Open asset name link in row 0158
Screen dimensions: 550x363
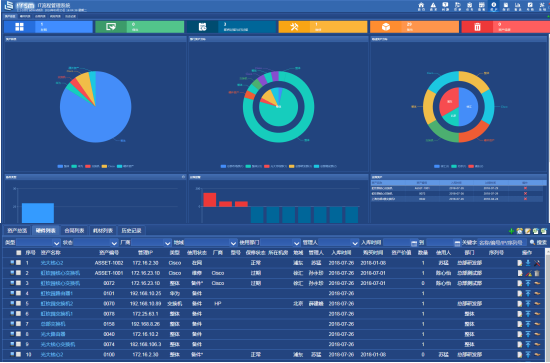click(53, 324)
